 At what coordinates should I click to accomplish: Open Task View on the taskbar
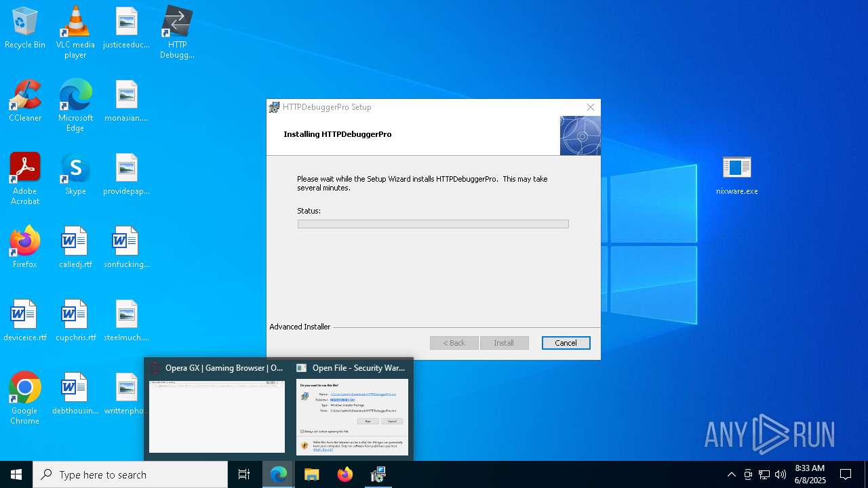pos(244,474)
